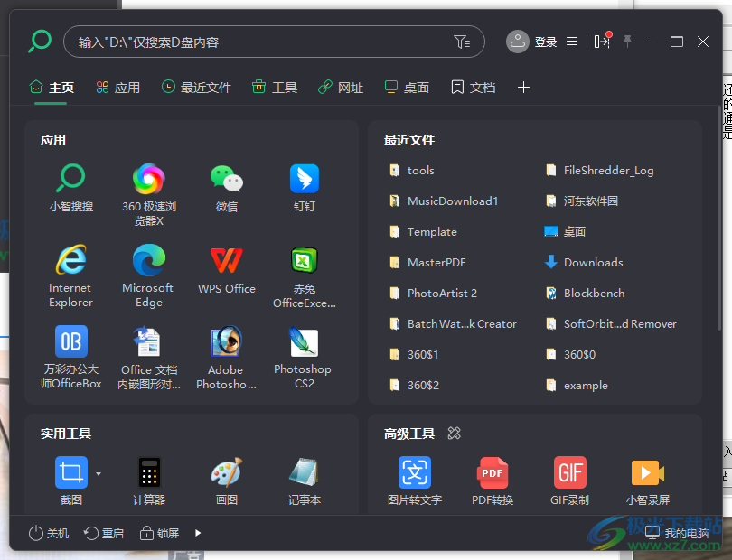Switch to the 工具 tab
The width and height of the screenshot is (732, 560).
274,88
